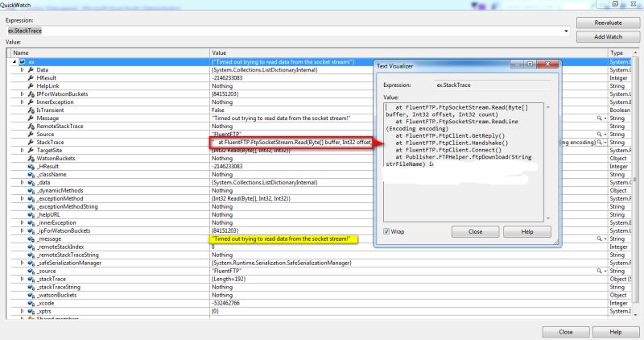Open visualizer magnifier for Source row
The image size is (644, 340).
[x=599, y=134]
